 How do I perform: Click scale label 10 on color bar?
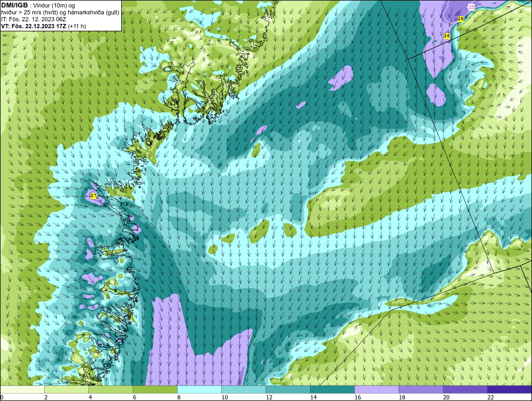pyautogui.click(x=225, y=398)
